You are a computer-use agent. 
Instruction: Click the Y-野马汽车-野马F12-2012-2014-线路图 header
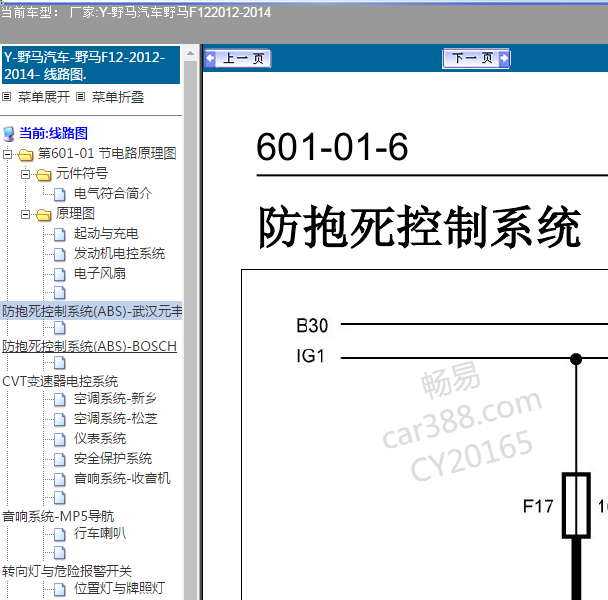(x=91, y=65)
